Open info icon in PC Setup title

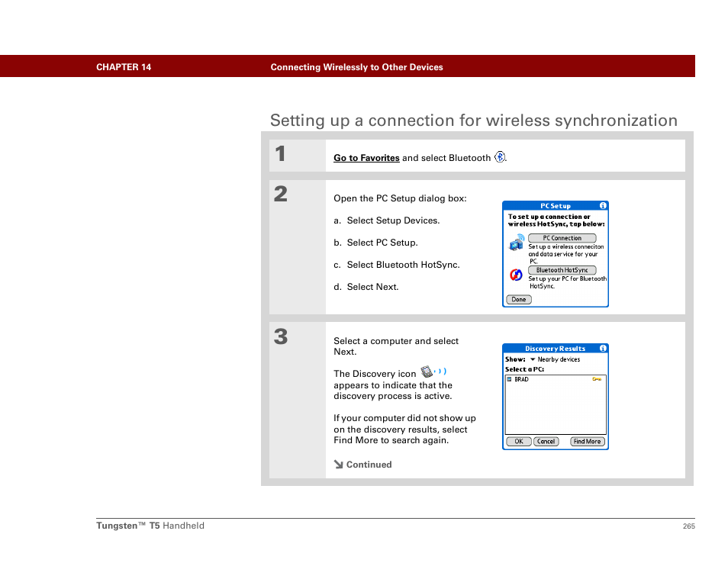pos(603,206)
